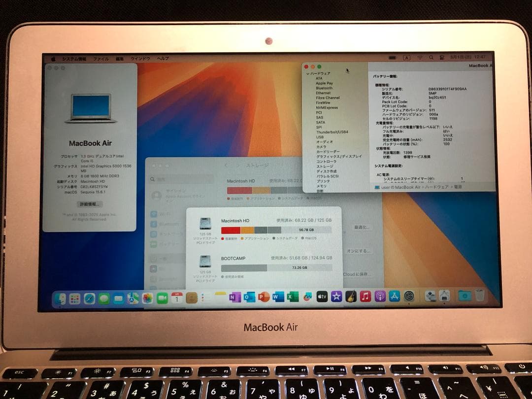Open the ファイル menu
This screenshot has width=532, height=399.
click(101, 59)
